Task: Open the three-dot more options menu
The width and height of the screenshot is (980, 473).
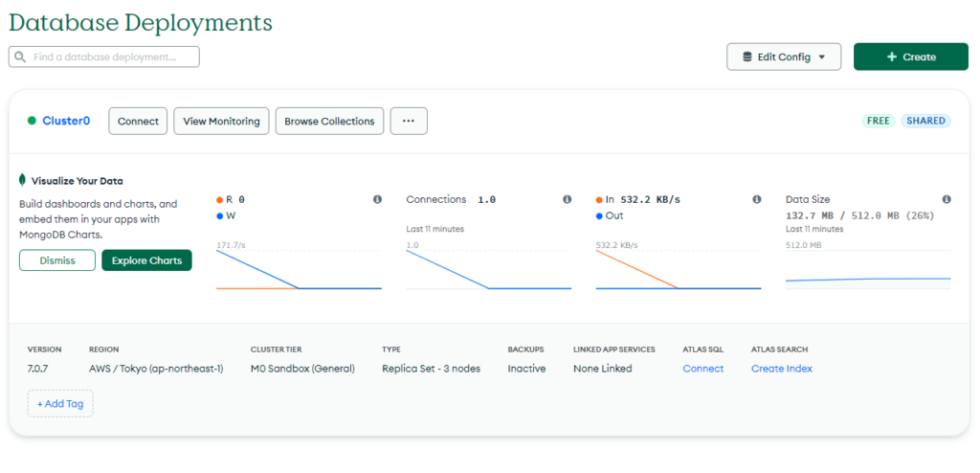Action: [409, 121]
